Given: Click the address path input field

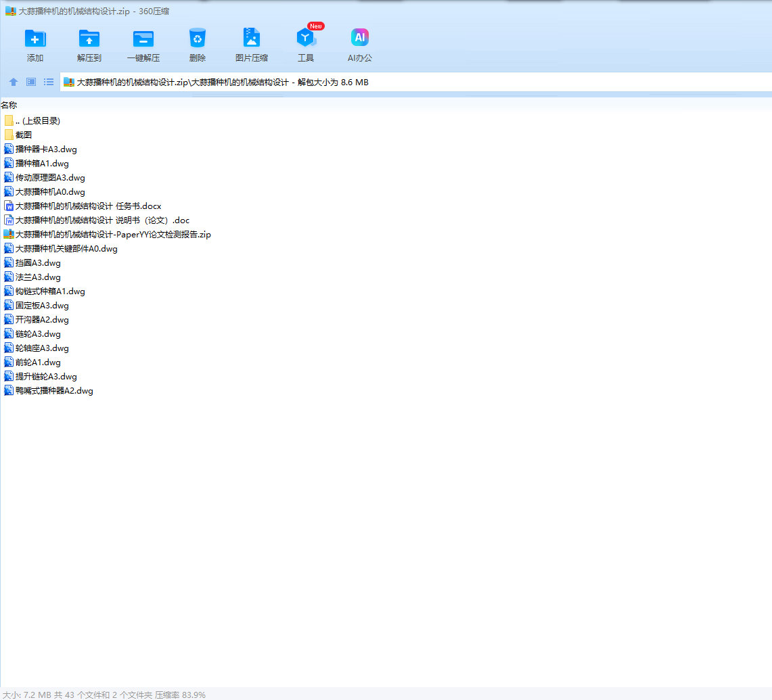Looking at the screenshot, I should tap(416, 83).
